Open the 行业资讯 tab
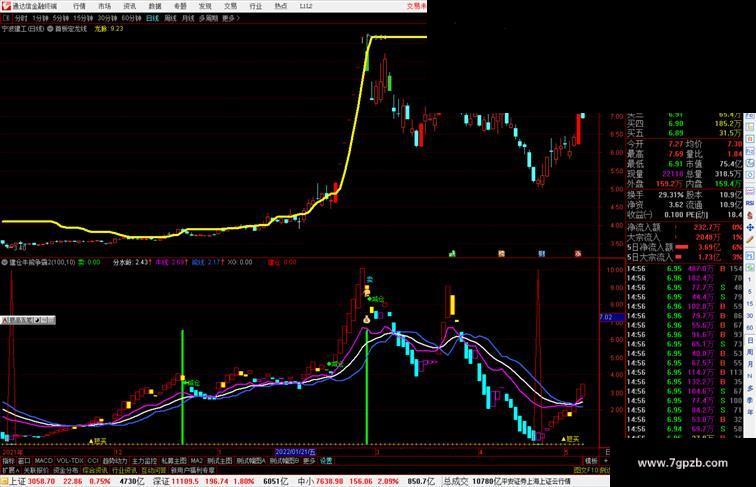756x487 pixels. pos(124,470)
